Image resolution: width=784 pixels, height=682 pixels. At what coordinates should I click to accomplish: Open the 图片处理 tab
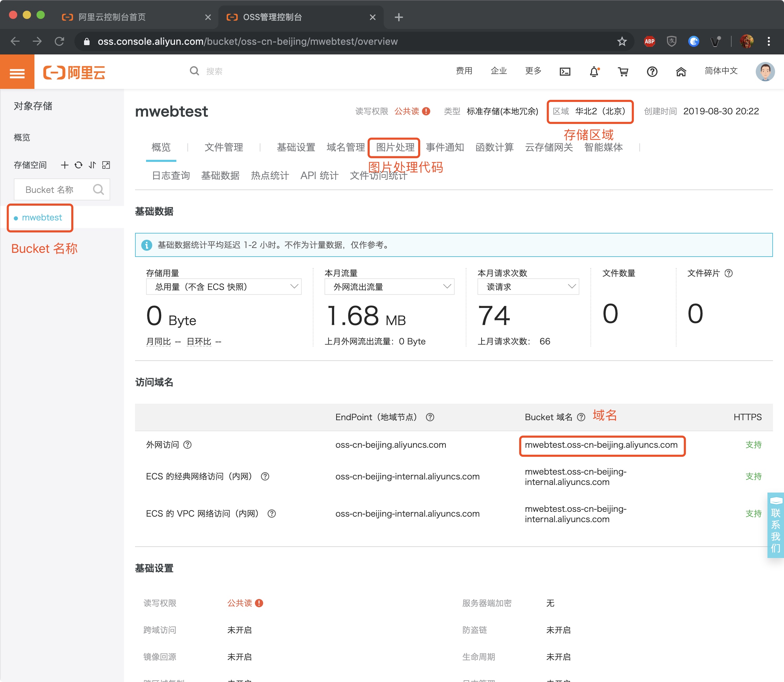pyautogui.click(x=395, y=147)
